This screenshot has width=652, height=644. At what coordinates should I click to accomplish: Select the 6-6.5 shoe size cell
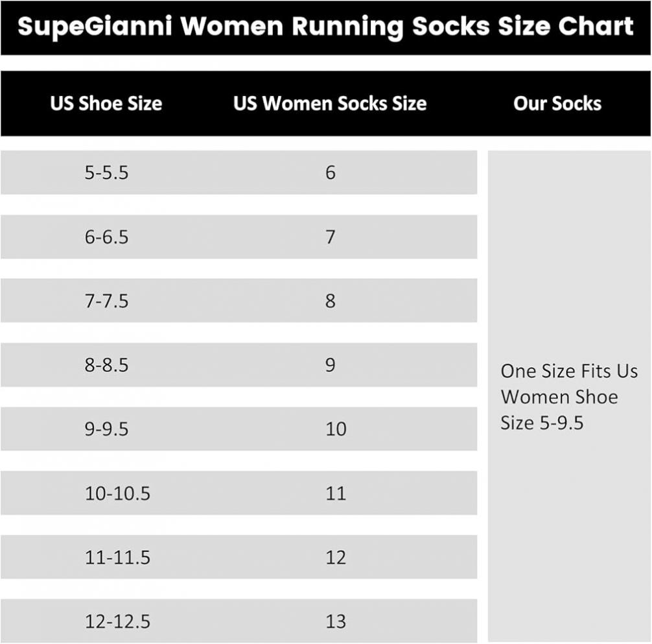(106, 237)
